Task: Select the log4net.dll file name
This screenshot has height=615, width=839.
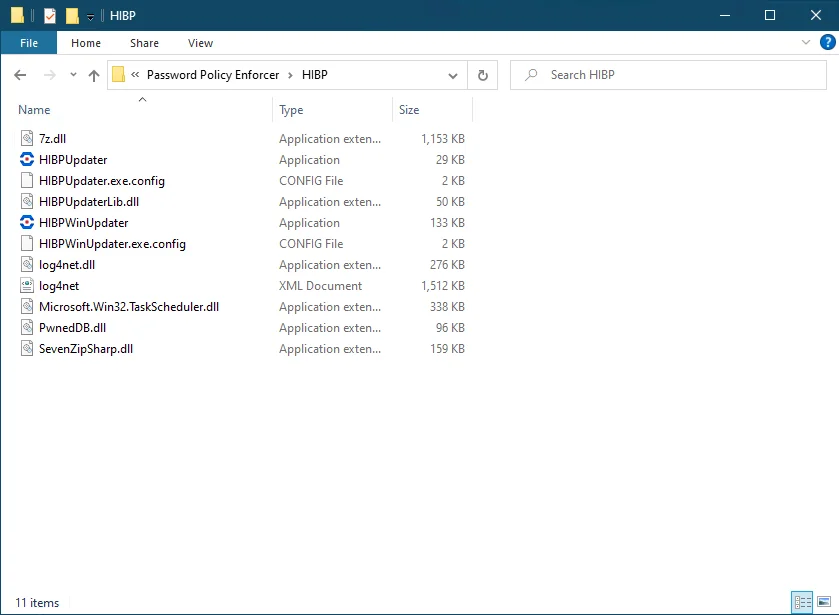Action: (67, 264)
